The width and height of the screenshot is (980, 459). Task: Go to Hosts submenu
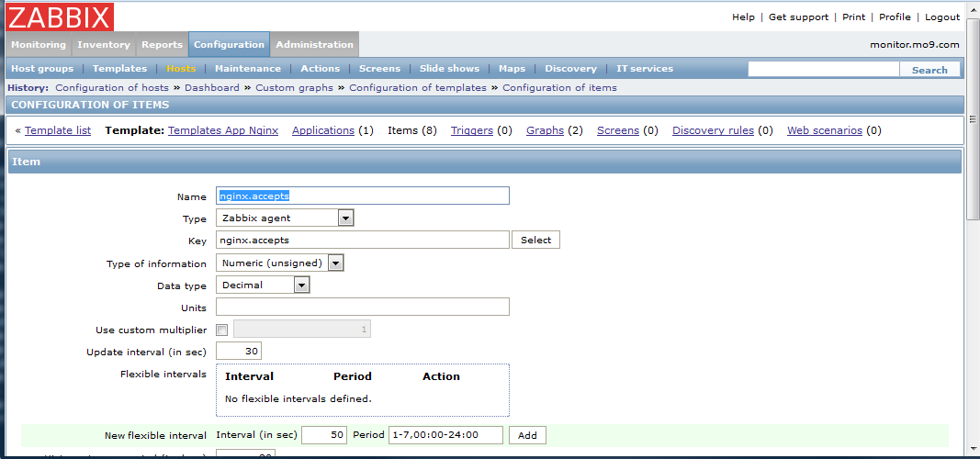(181, 69)
